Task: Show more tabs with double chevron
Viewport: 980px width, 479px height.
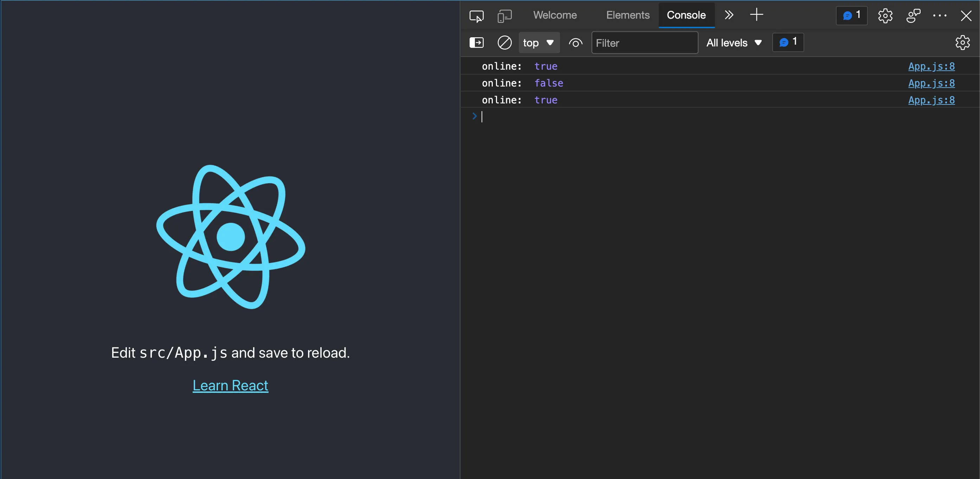Action: 729,15
